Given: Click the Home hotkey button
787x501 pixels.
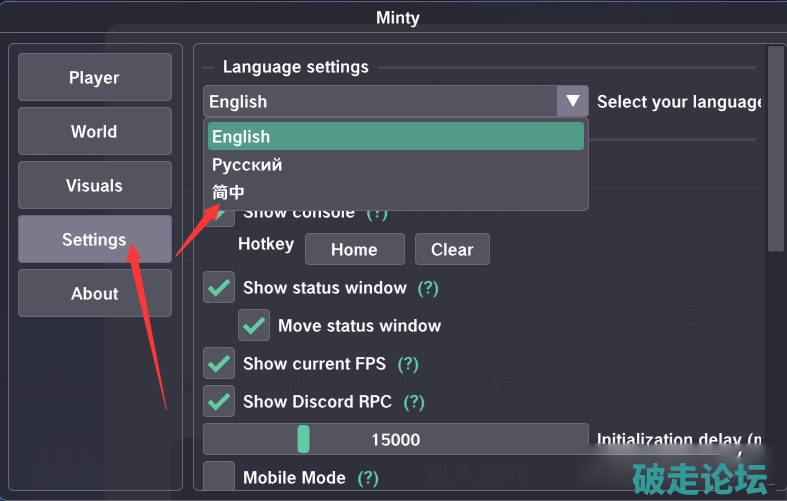Looking at the screenshot, I should click(x=354, y=249).
